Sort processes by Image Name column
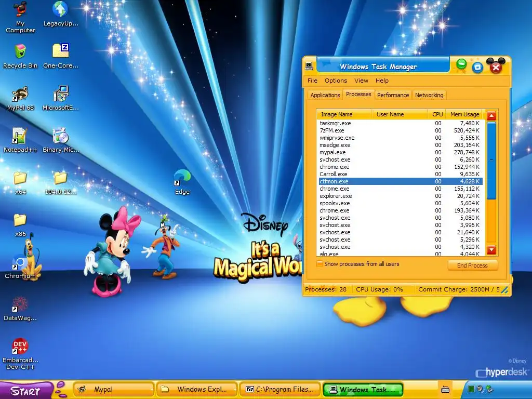This screenshot has width=532, height=399. pyautogui.click(x=344, y=114)
